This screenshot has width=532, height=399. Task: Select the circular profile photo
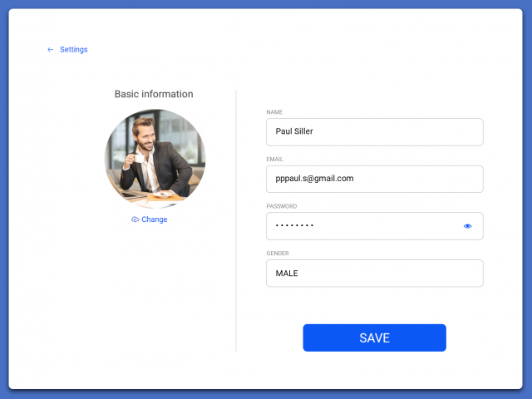[155, 159]
